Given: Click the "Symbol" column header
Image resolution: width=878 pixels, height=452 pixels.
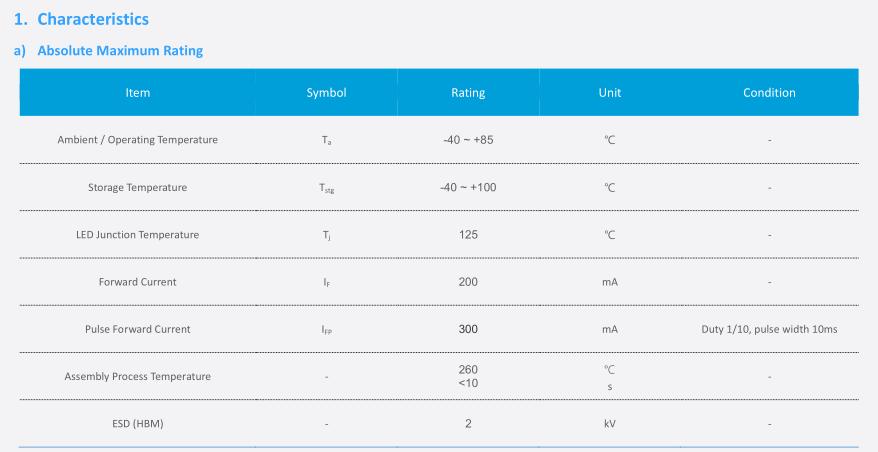Looking at the screenshot, I should [326, 93].
